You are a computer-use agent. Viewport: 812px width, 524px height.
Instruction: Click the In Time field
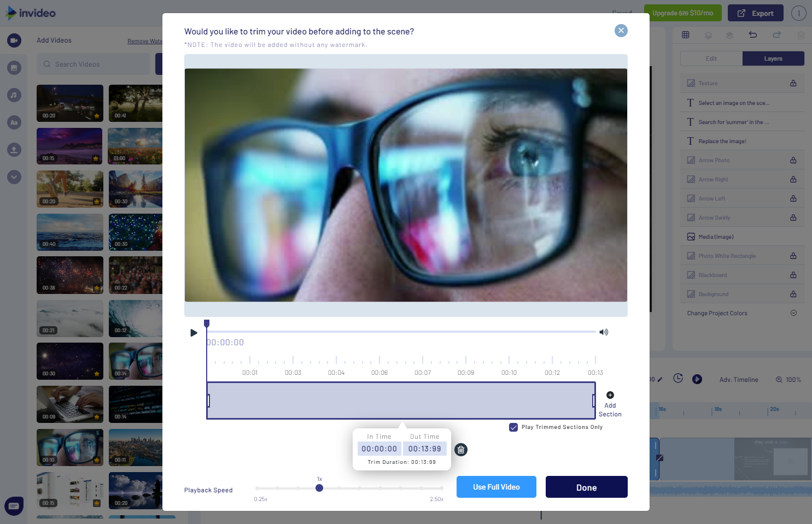click(x=379, y=449)
